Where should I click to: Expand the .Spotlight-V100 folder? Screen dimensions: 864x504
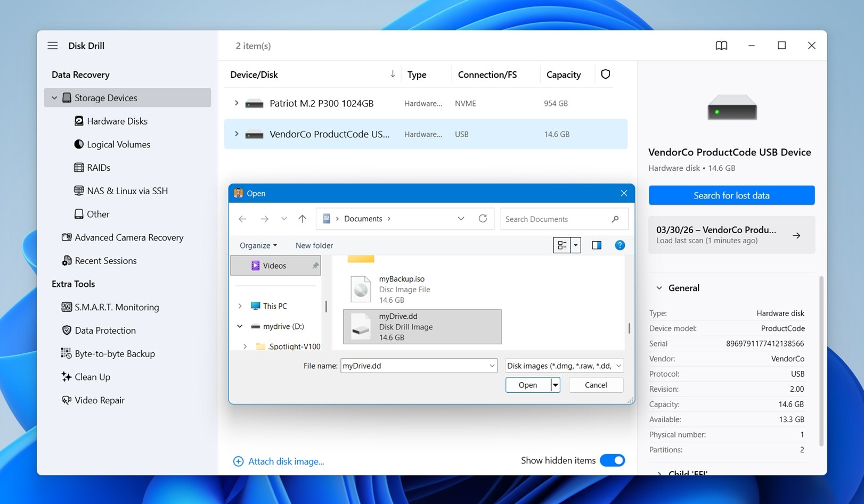245,346
